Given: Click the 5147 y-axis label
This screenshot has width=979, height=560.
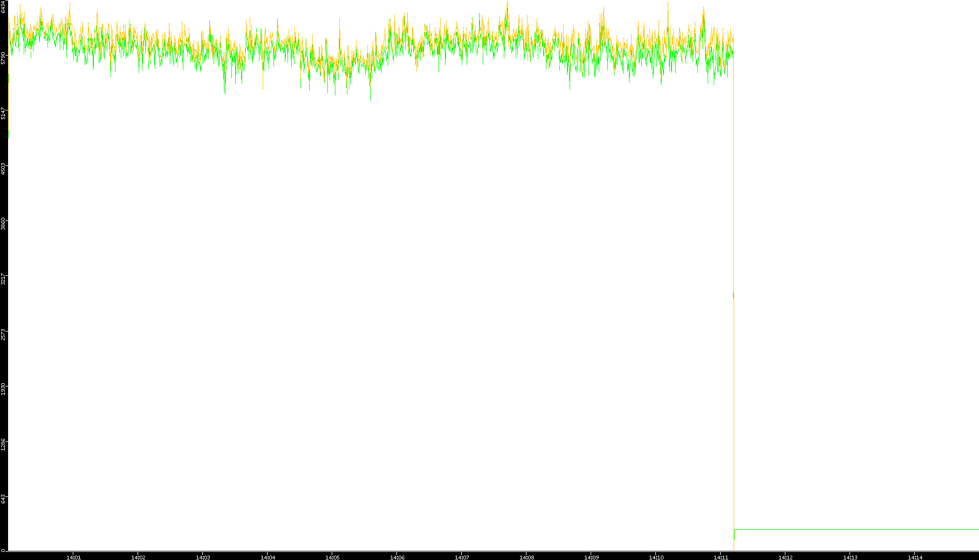Looking at the screenshot, I should (x=3, y=113).
